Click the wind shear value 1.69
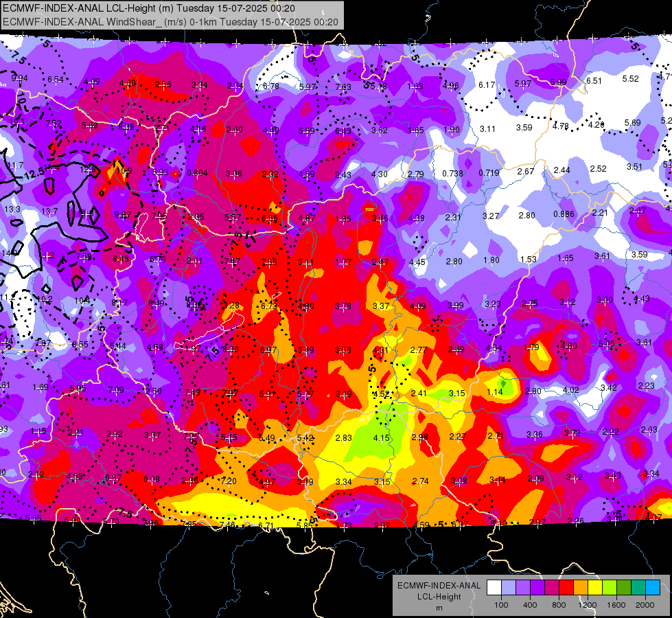Screen dimensions: 672x618 pyautogui.click(x=40, y=387)
